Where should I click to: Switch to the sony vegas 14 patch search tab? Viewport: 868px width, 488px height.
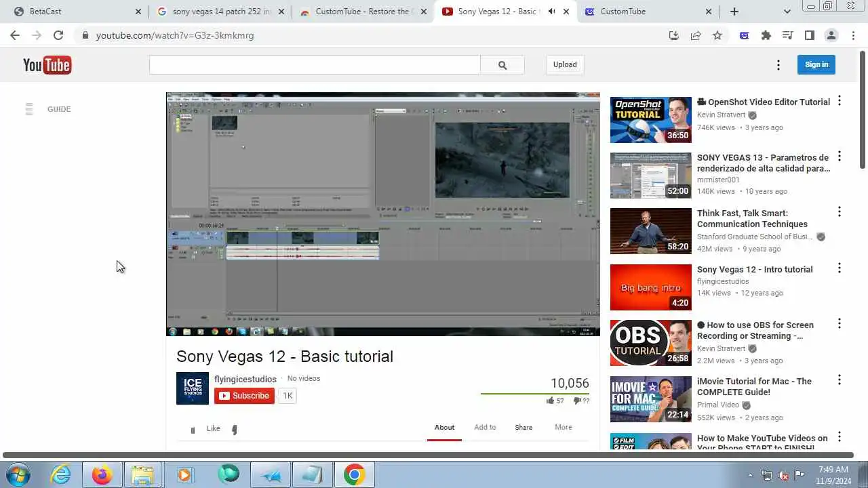[220, 12]
